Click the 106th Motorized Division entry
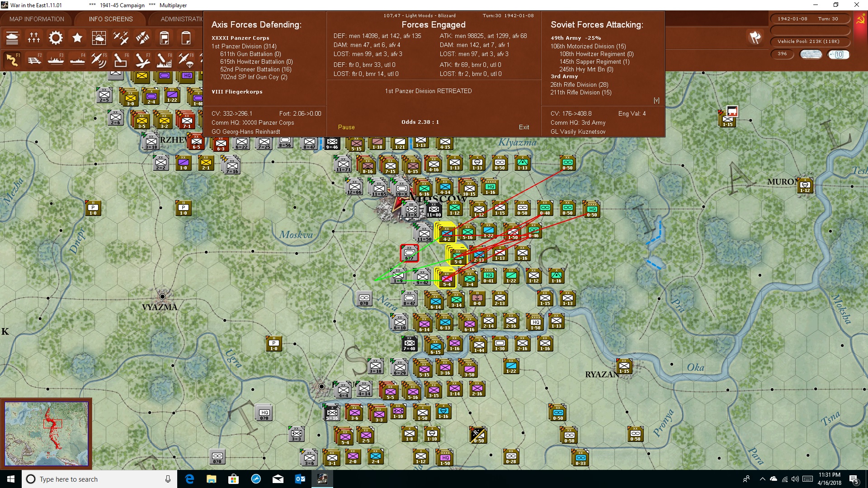This screenshot has height=488, width=868. pyautogui.click(x=588, y=46)
